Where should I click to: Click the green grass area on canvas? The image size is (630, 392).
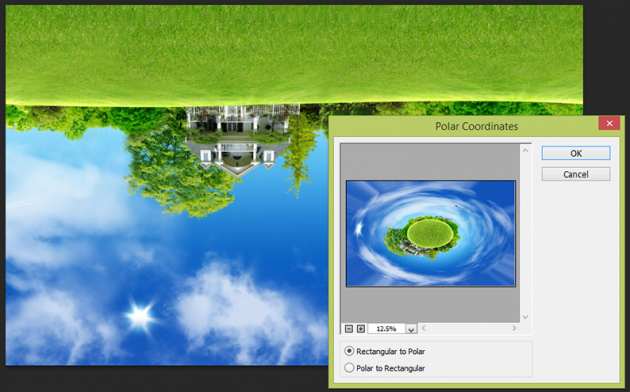pos(294,52)
